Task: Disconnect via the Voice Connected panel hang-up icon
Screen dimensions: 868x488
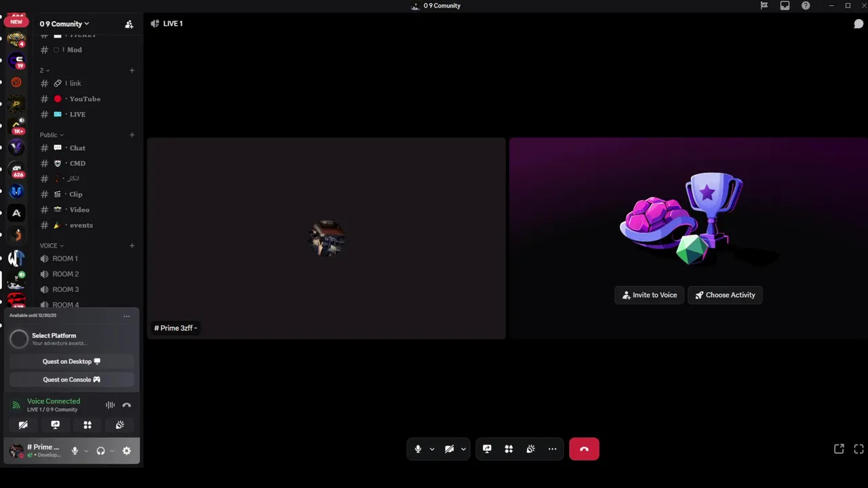Action: 126,405
